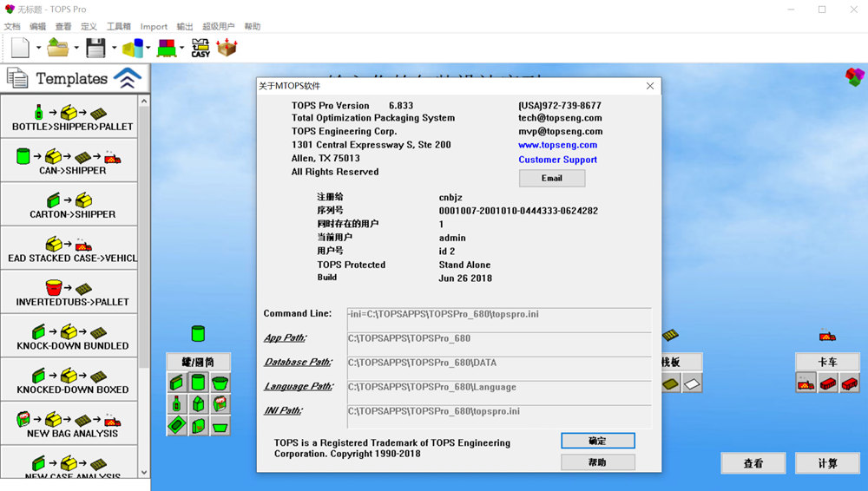Choose the BOTTLE>SHIPPER>PALLET template
Image resolution: width=868 pixels, height=491 pixels.
click(x=69, y=117)
